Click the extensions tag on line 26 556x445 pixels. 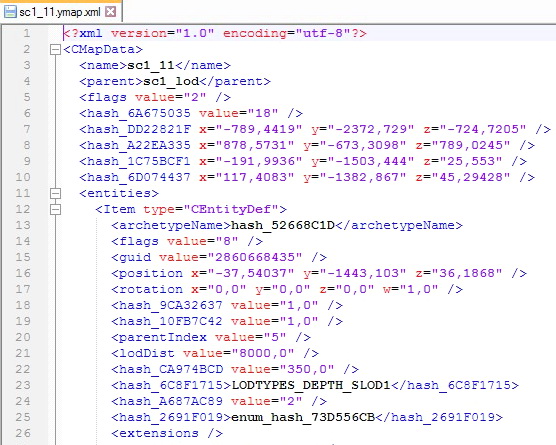pos(167,433)
